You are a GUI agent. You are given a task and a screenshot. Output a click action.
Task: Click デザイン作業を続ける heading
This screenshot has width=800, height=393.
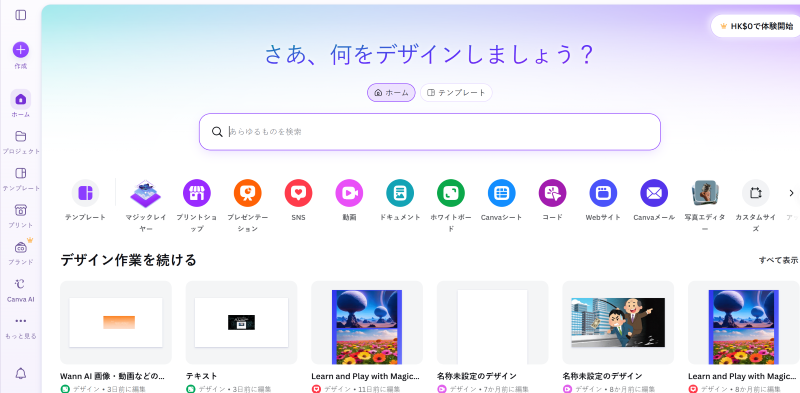pyautogui.click(x=129, y=260)
